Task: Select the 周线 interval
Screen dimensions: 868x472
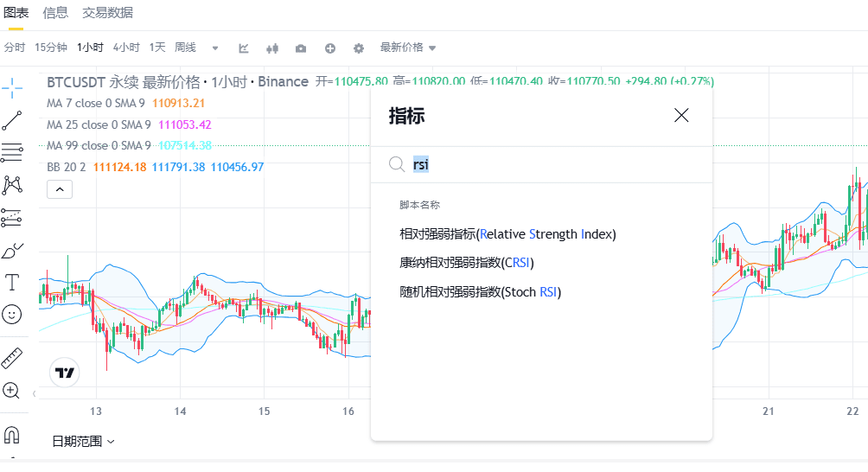Action: (x=186, y=48)
